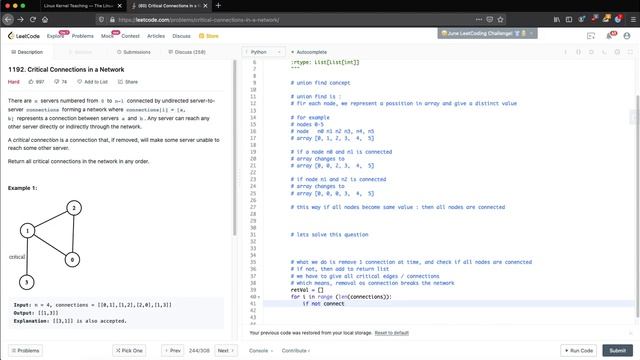
Task: Go to next problem with Next
Action: click(x=226, y=351)
